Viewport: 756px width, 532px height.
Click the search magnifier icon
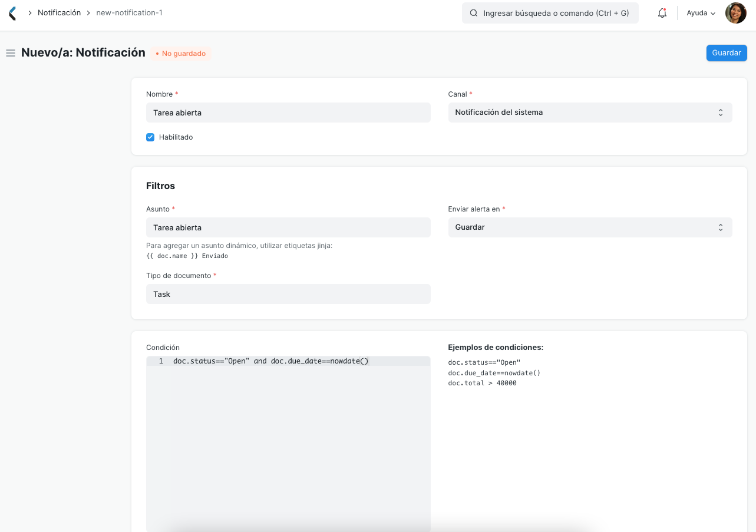(x=473, y=13)
